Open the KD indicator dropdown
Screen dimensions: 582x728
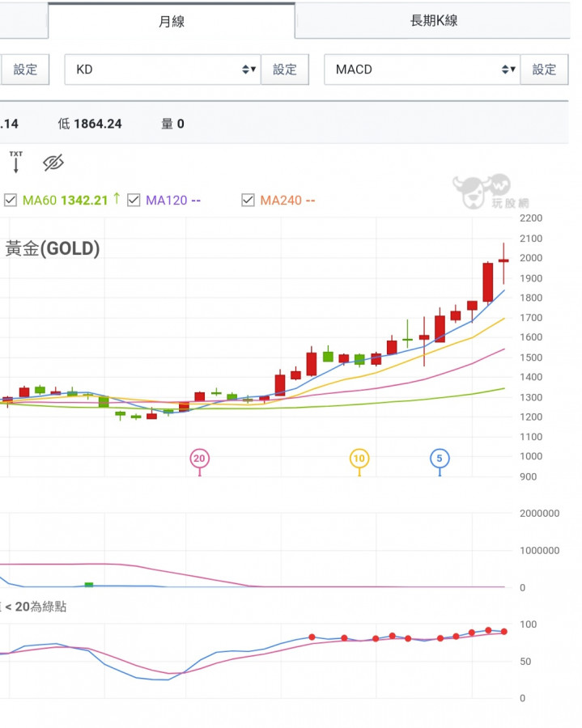162,70
